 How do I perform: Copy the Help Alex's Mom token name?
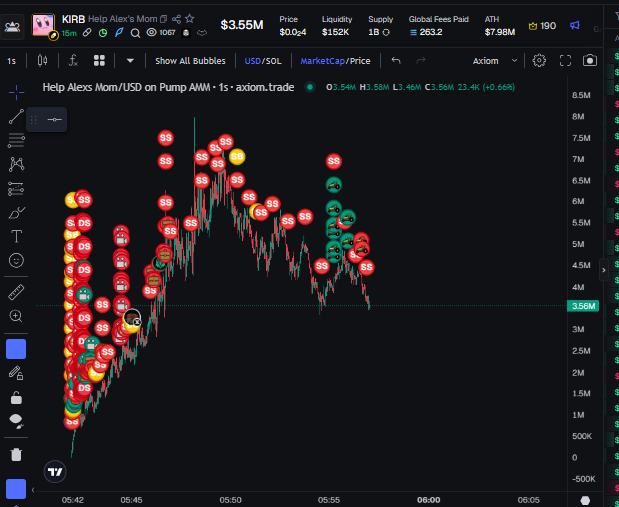click(x=163, y=19)
